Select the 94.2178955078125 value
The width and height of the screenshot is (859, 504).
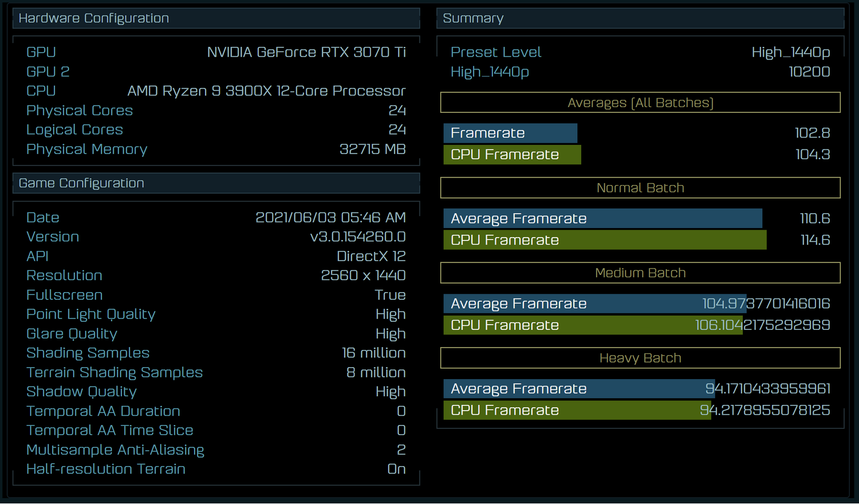click(765, 411)
